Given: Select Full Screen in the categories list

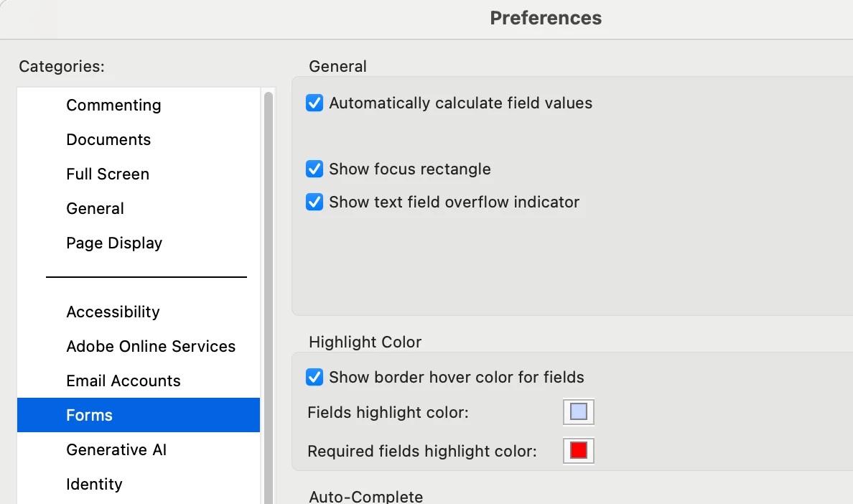Looking at the screenshot, I should pyautogui.click(x=108, y=174).
